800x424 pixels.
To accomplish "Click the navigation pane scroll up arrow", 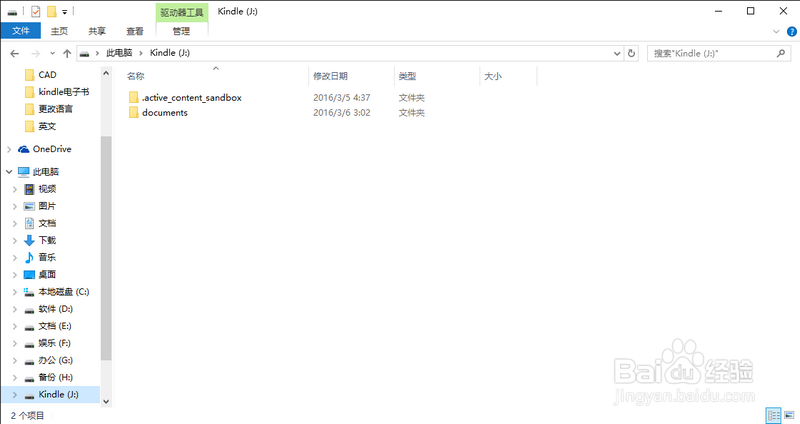I will [106, 73].
